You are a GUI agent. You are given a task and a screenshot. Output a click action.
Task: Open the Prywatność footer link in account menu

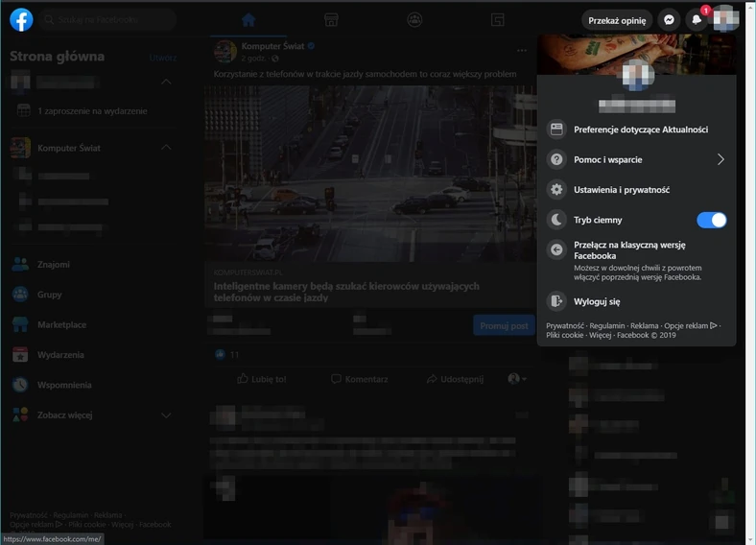[x=564, y=326]
